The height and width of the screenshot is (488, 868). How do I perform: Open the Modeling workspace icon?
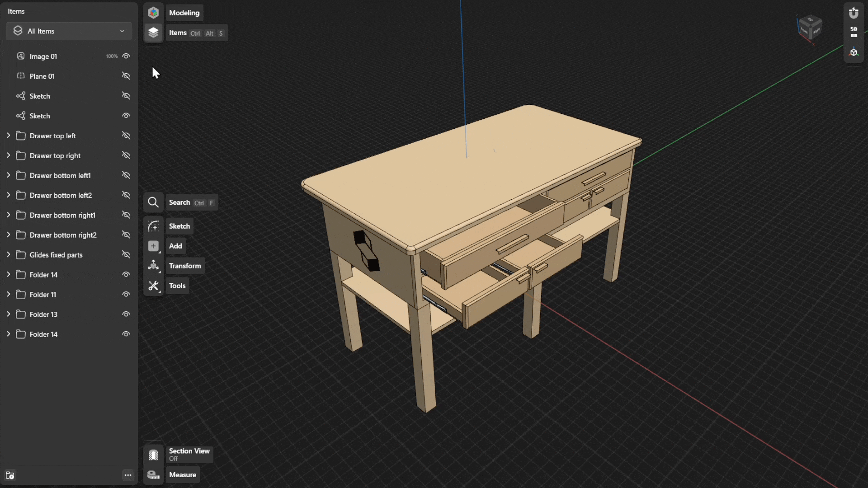(153, 13)
